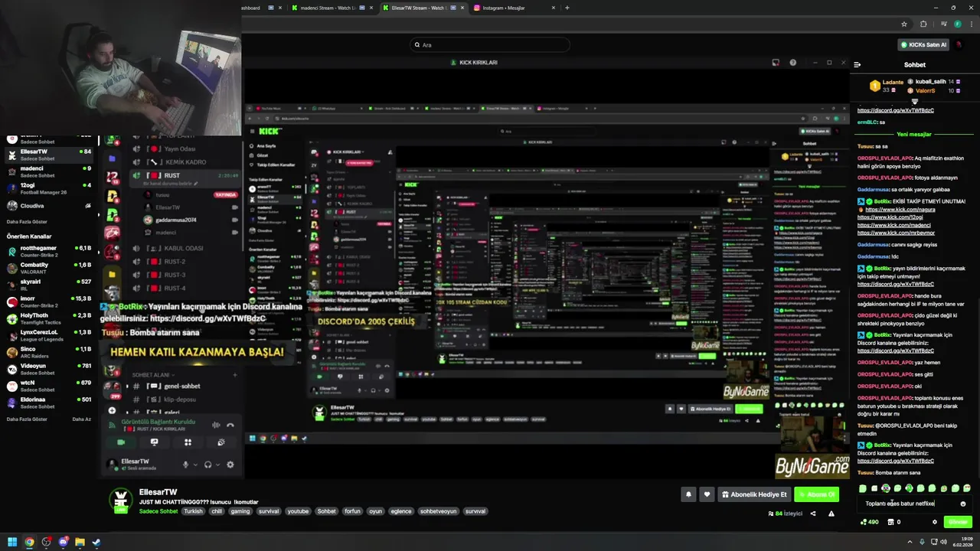Screen dimensions: 980x551
Task: Expand Discord headphone options arrow
Action: point(217,465)
